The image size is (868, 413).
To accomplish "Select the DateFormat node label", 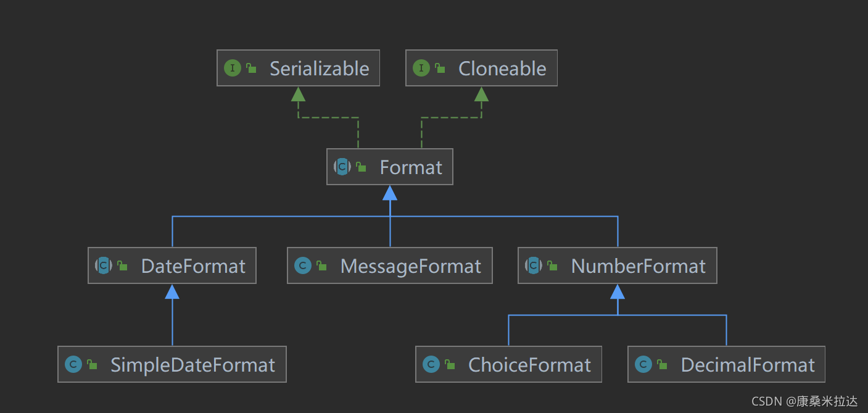I will tap(193, 266).
